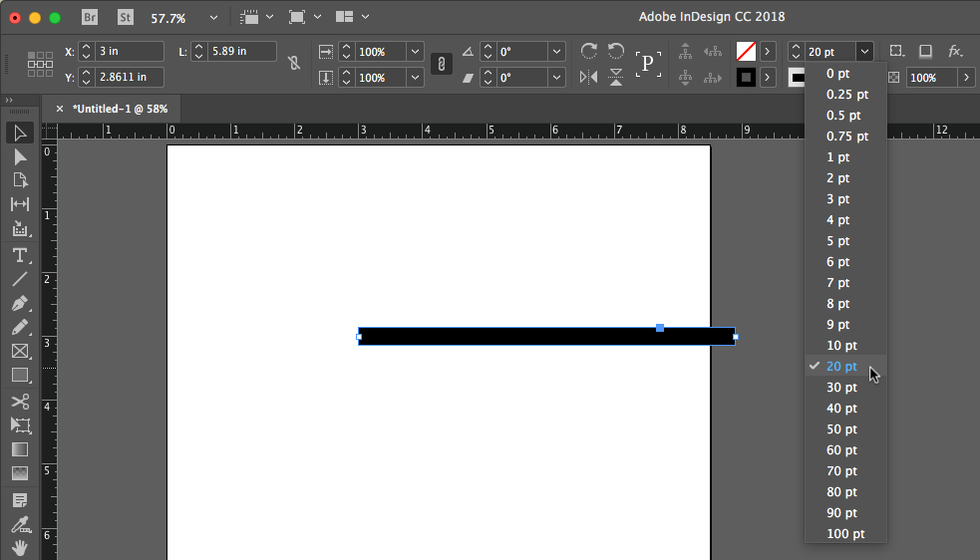Toggle constrain proportions for scaling link
Viewport: 980px width, 560px height.
[441, 64]
